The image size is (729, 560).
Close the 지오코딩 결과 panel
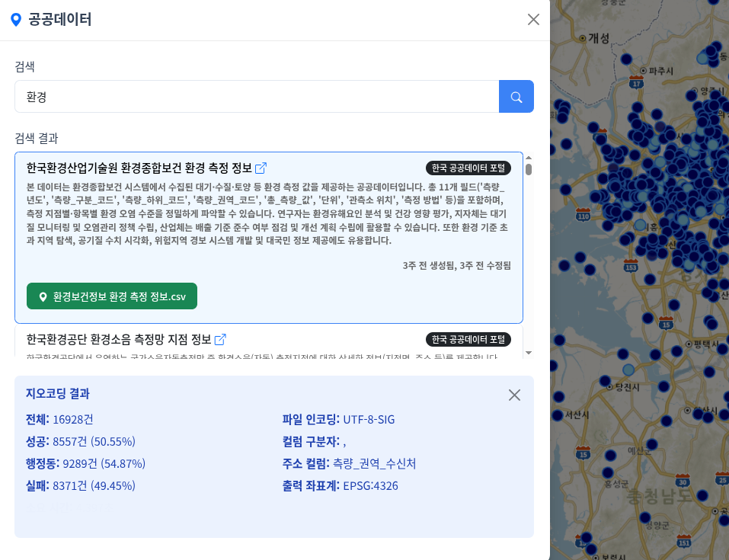(514, 395)
